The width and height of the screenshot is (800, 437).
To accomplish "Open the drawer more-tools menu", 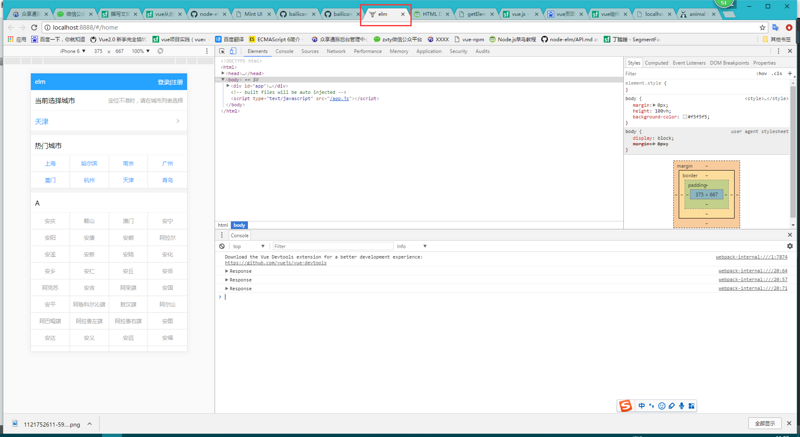I will (x=221, y=235).
